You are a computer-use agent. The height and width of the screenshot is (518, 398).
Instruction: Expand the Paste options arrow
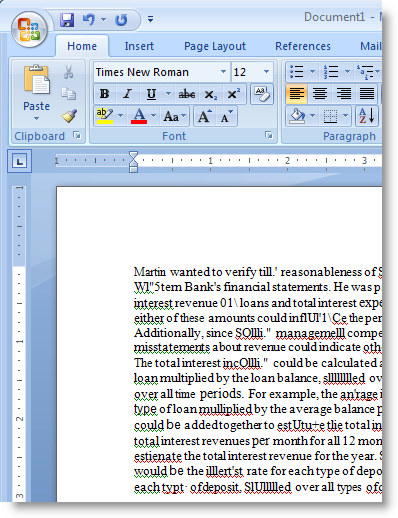[36, 118]
